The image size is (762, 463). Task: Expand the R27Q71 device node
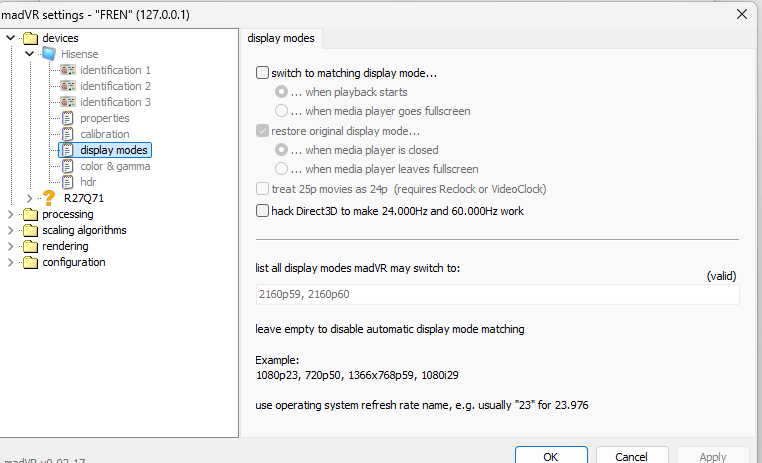pos(29,198)
